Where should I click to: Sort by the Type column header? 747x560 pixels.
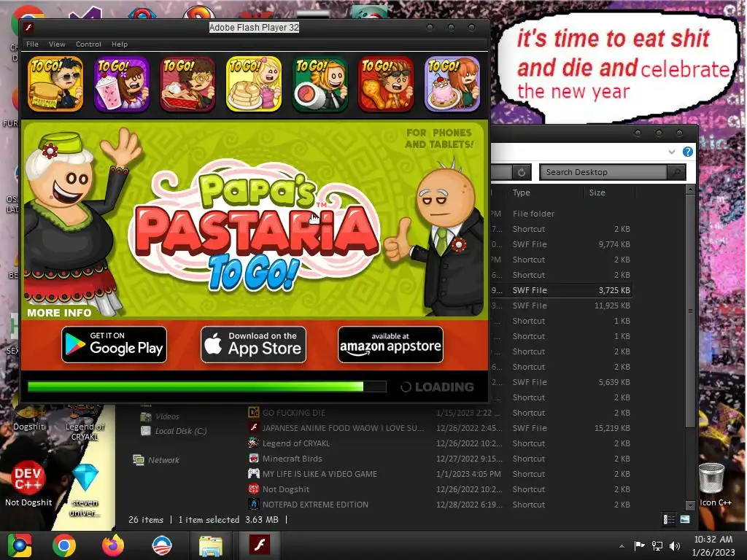click(x=521, y=192)
